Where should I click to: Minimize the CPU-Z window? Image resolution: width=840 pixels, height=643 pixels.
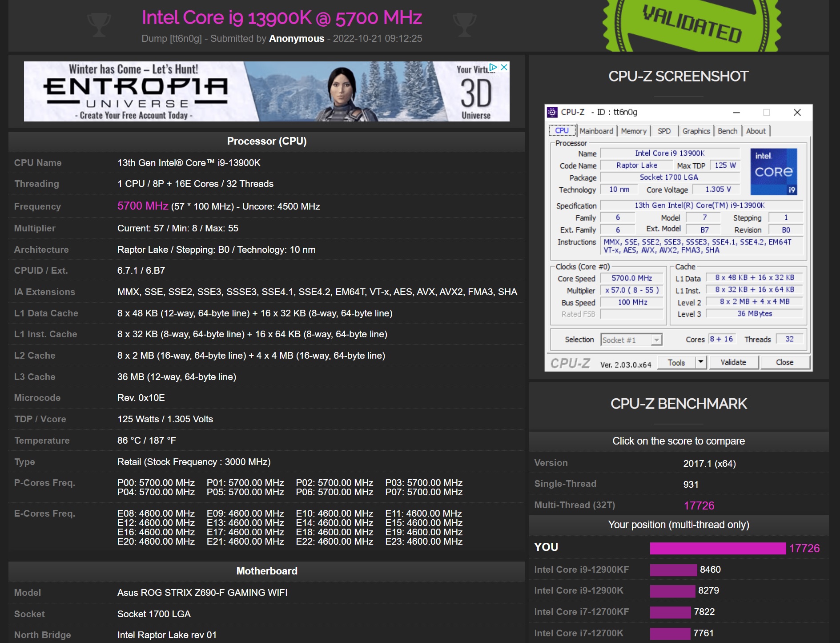tap(736, 112)
